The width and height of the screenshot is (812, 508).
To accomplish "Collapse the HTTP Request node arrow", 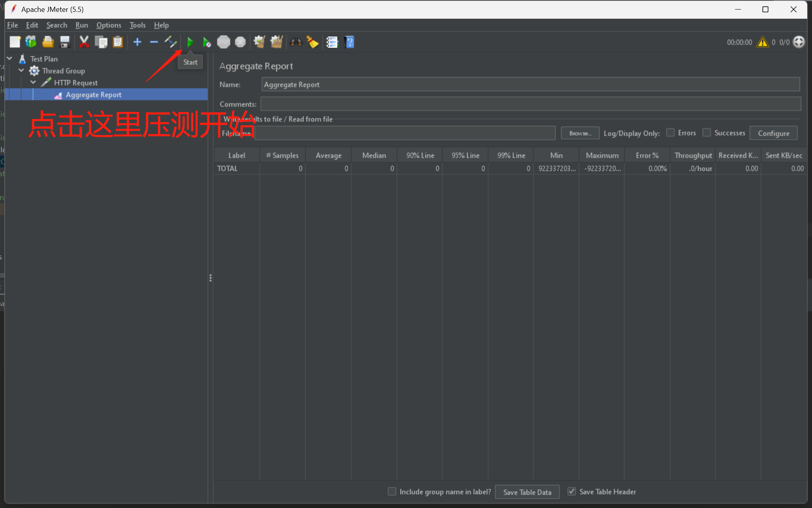I will coord(33,83).
